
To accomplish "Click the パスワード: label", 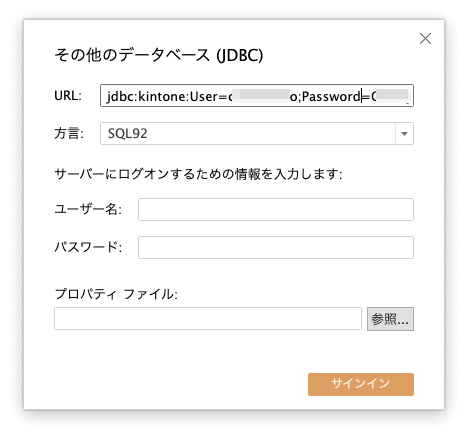I will point(88,247).
